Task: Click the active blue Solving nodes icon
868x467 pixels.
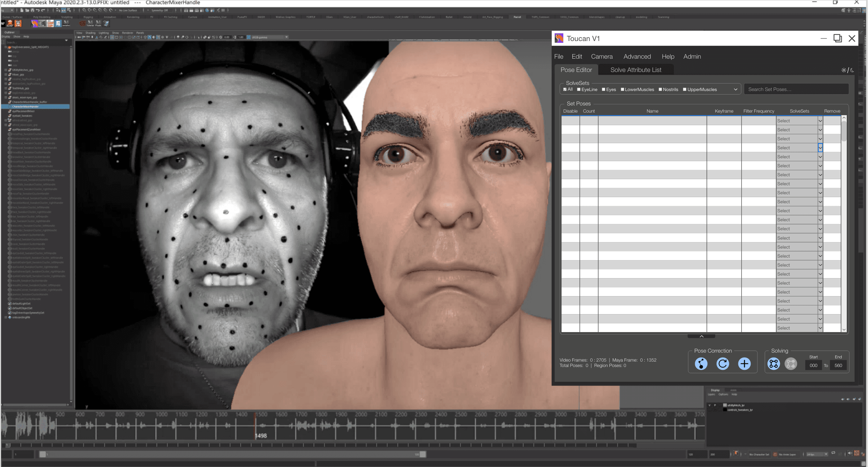Action: point(773,364)
